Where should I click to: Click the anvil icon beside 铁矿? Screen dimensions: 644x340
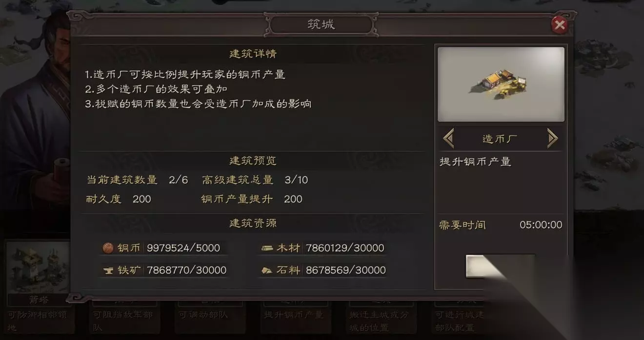coord(108,270)
